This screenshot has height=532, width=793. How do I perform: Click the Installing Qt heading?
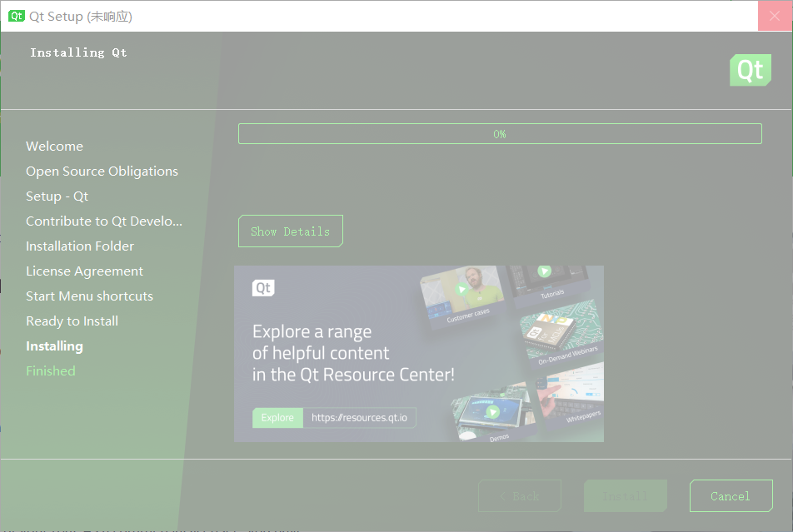[78, 52]
